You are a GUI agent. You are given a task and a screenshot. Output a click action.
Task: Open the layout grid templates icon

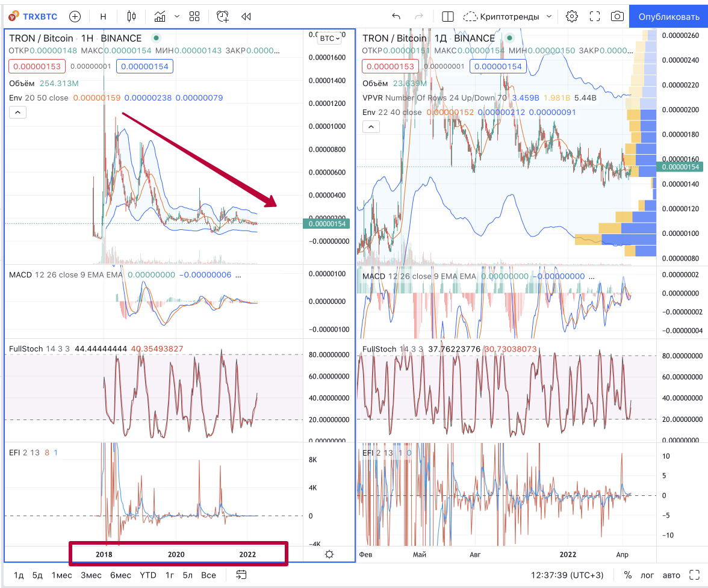point(194,17)
